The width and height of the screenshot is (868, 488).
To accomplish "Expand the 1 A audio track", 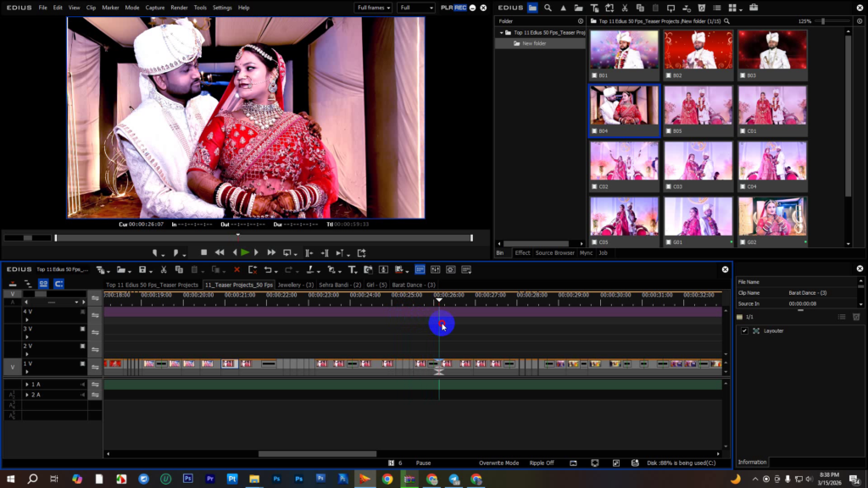I will click(27, 385).
